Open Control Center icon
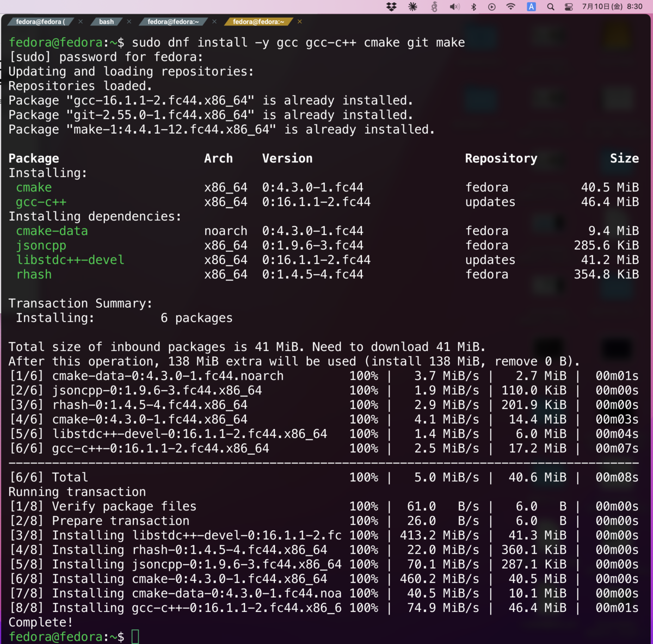The width and height of the screenshot is (653, 644). coord(569,7)
